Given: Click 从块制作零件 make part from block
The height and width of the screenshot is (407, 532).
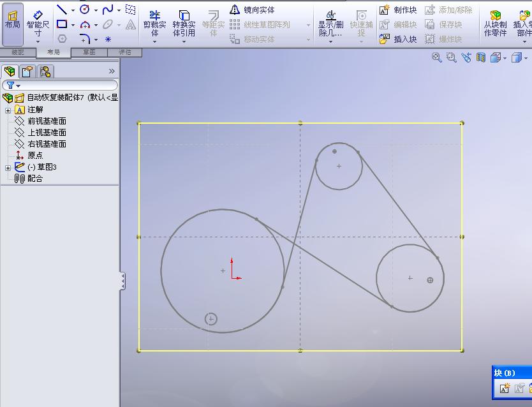Looking at the screenshot, I should 496,24.
